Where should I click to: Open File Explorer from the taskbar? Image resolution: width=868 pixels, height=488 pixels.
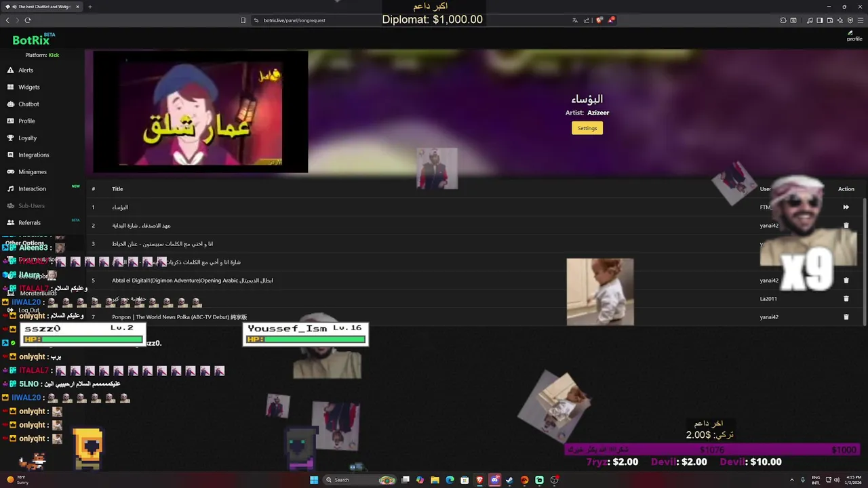[435, 480]
